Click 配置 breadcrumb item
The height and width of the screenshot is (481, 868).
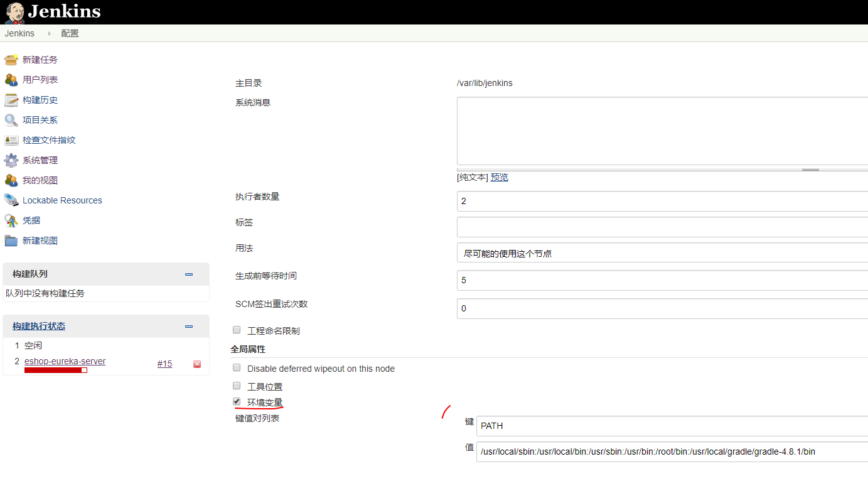pos(70,33)
